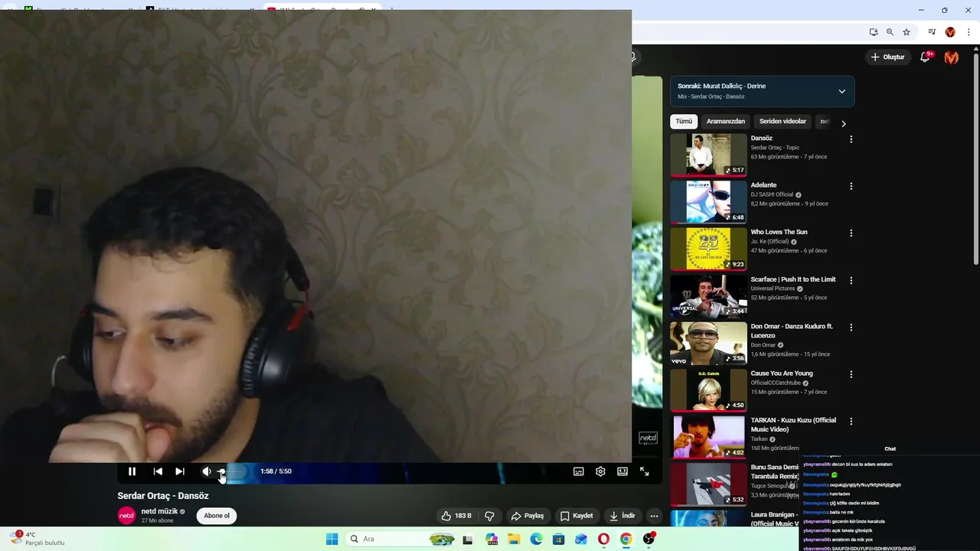Share the video via Paylaş

pyautogui.click(x=527, y=516)
